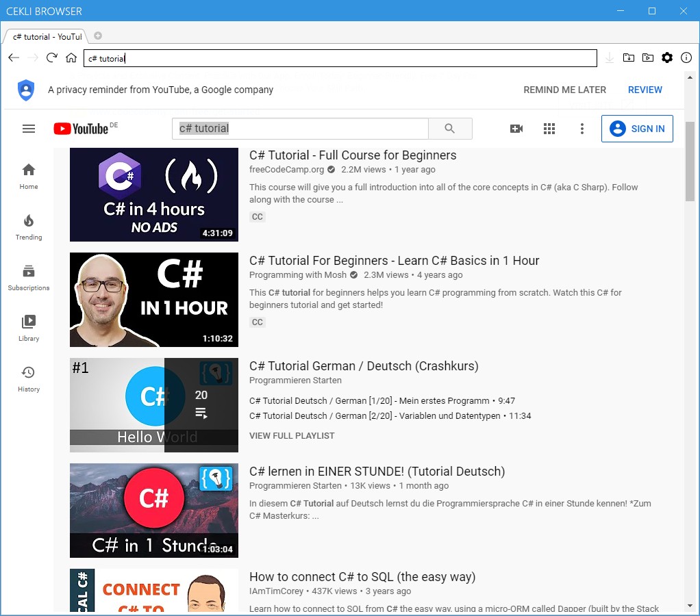Screen dimensions: 700x616
Task: Open 'C# Tutorial German / Deutsch (Crashkurs)' title
Action: 364,366
